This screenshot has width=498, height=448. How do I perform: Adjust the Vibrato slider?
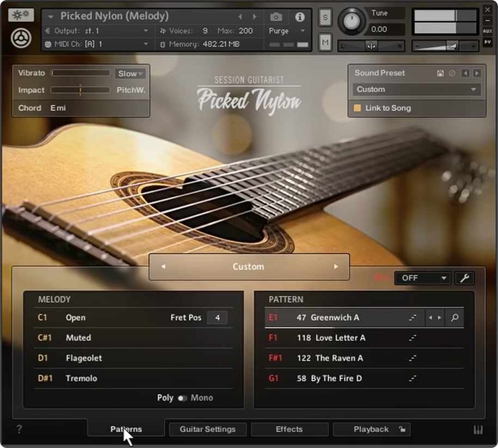(81, 73)
